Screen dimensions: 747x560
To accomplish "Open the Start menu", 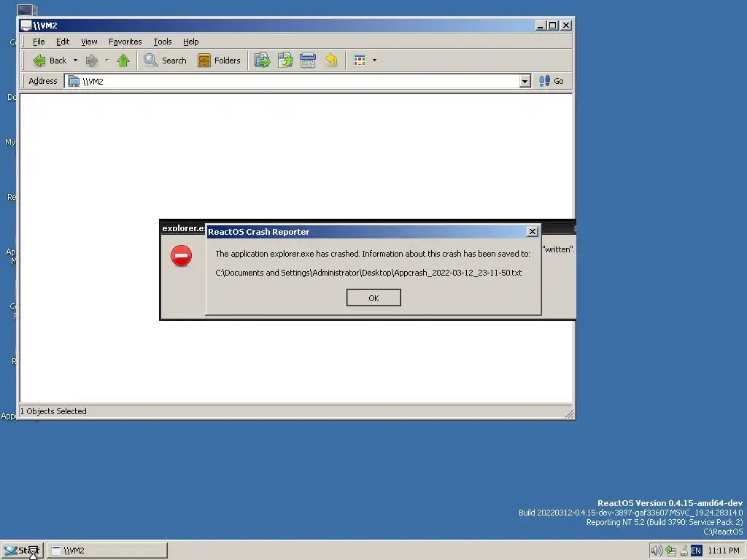I will [x=22, y=551].
